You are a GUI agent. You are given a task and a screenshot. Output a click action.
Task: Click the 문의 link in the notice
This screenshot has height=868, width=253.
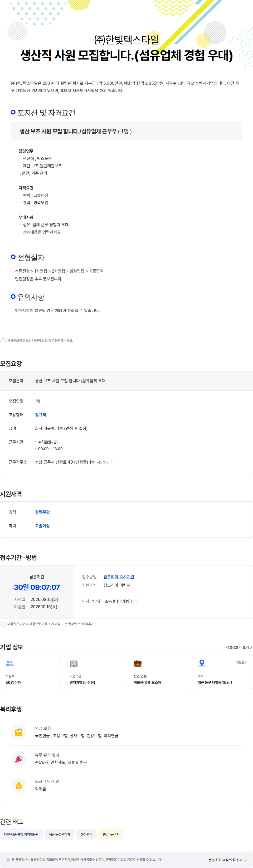point(57,341)
